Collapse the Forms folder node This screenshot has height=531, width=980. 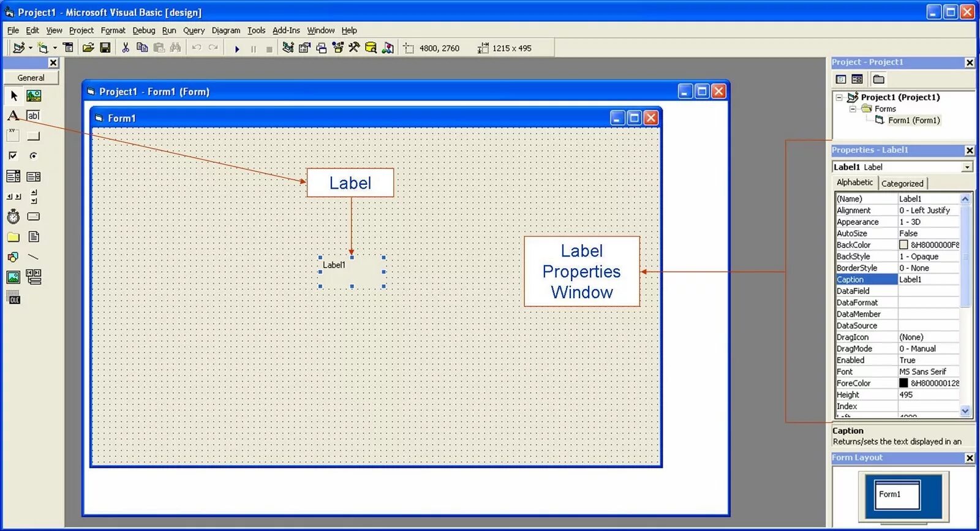[x=852, y=109]
